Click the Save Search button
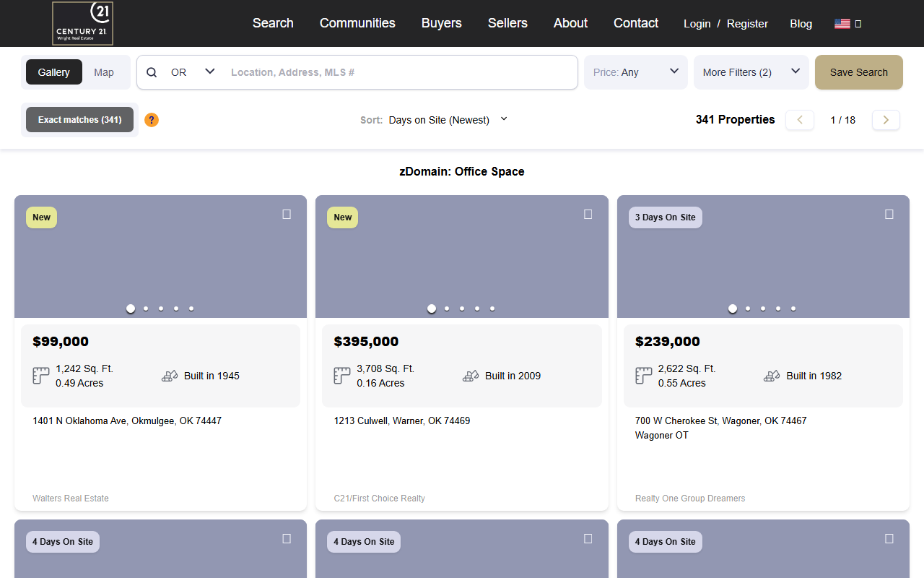The width and height of the screenshot is (924, 578). click(859, 72)
